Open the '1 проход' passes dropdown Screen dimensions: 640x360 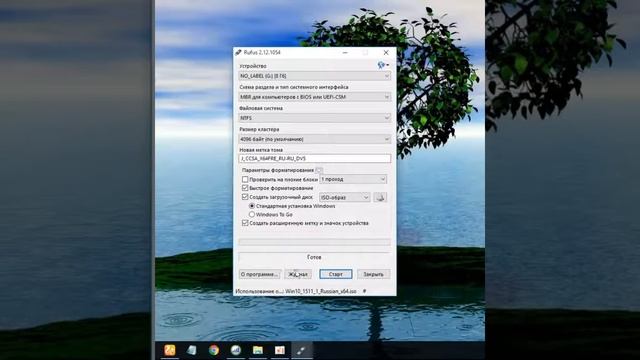(353, 179)
